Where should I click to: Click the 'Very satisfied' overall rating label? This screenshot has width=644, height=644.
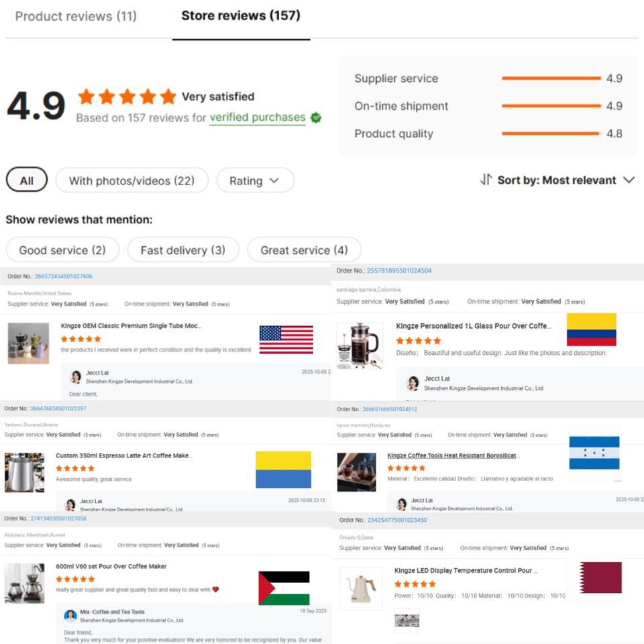click(x=218, y=97)
